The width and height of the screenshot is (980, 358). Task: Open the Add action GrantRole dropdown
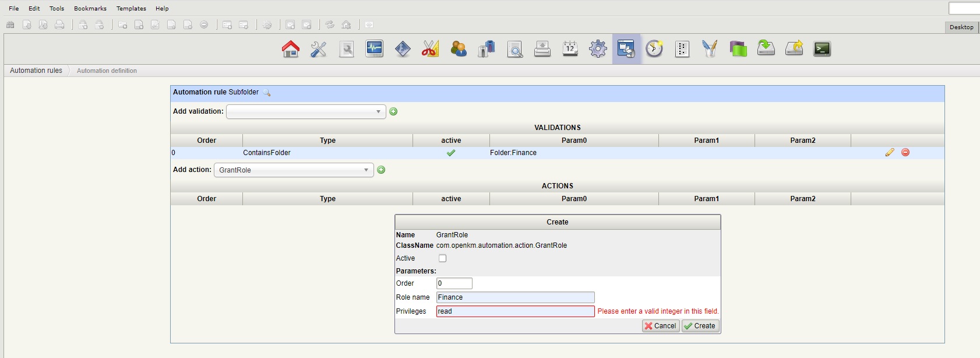[x=294, y=170]
